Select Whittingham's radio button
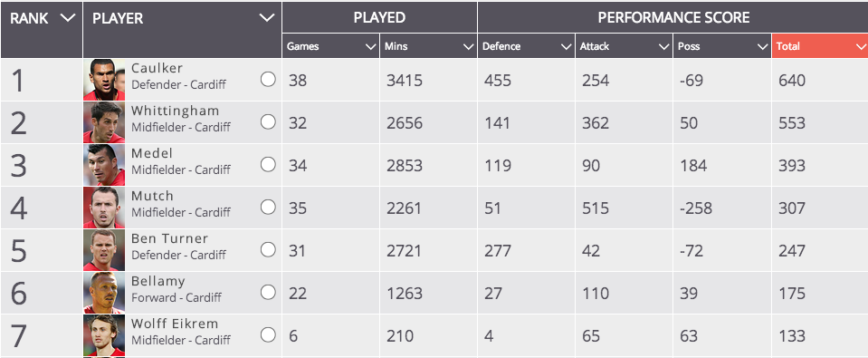This screenshot has width=868, height=358. point(268,122)
